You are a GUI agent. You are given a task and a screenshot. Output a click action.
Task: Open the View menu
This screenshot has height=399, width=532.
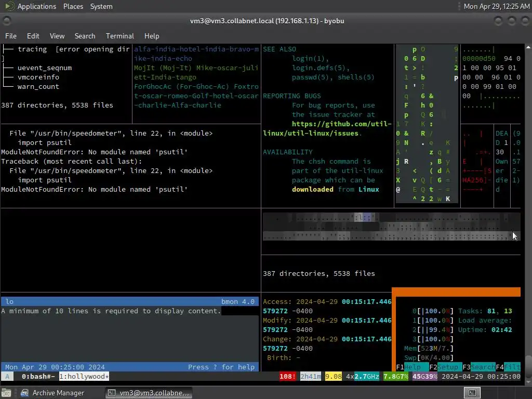57,36
